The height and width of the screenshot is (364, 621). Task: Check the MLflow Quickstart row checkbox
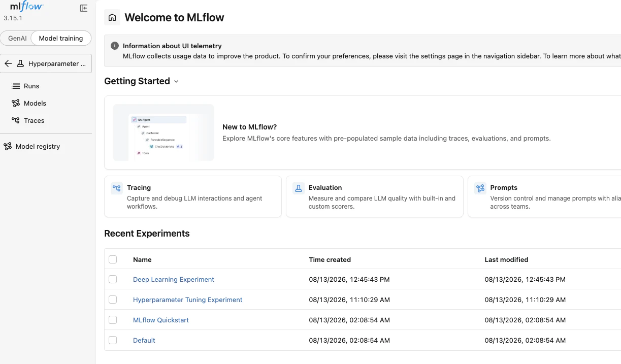113,320
